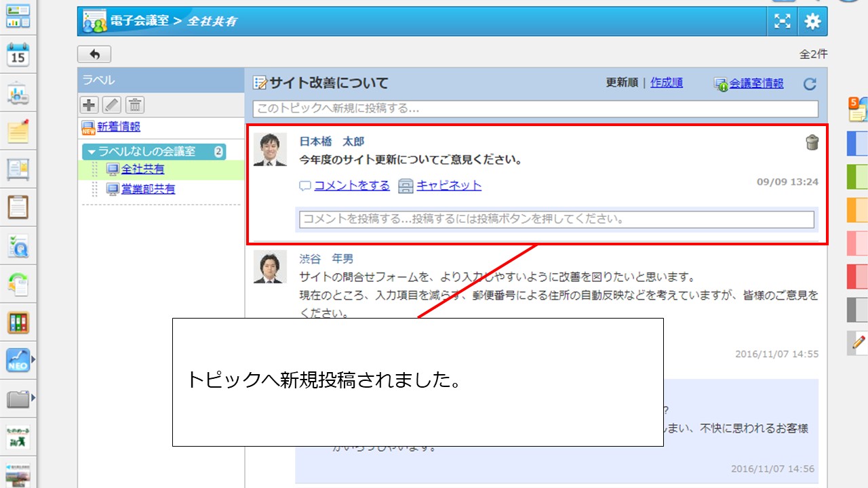Add a new label with plus icon
The height and width of the screenshot is (488, 868).
[89, 104]
